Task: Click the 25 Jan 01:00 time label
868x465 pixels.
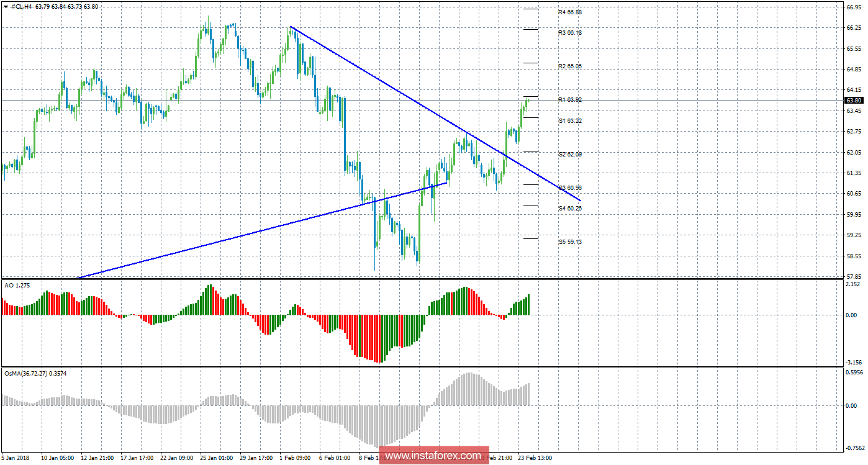Action: pos(216,458)
